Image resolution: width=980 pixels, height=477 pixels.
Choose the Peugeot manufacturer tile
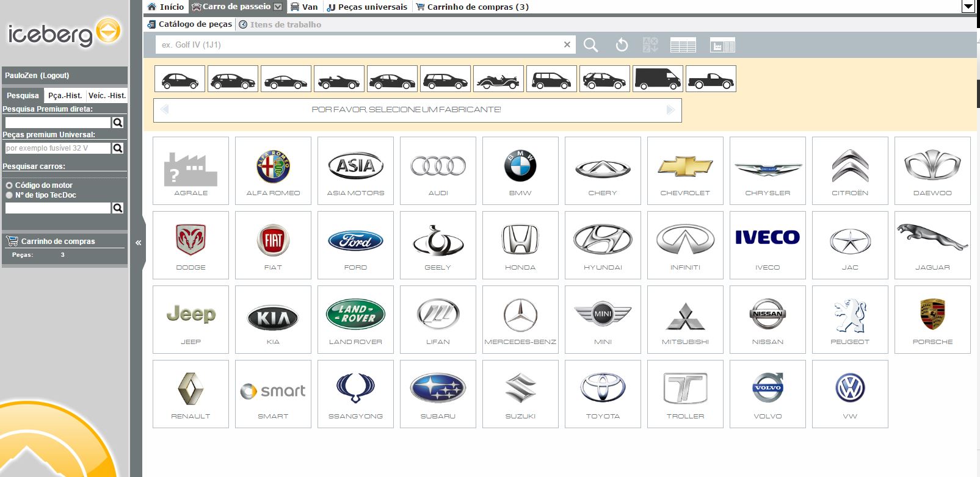tap(850, 320)
